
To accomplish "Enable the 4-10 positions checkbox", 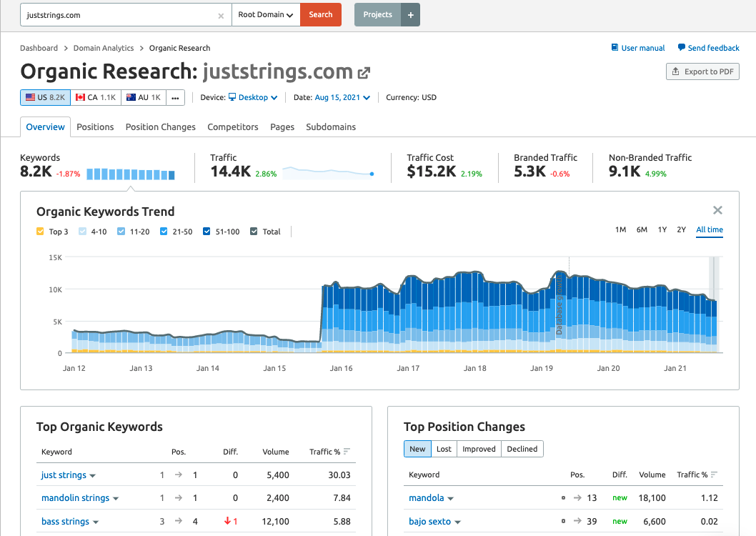I will click(82, 232).
